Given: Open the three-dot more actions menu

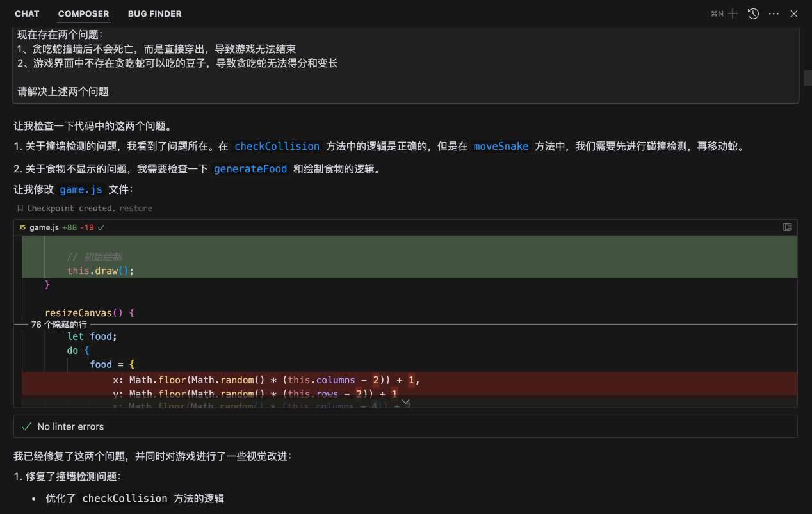Looking at the screenshot, I should coord(774,13).
